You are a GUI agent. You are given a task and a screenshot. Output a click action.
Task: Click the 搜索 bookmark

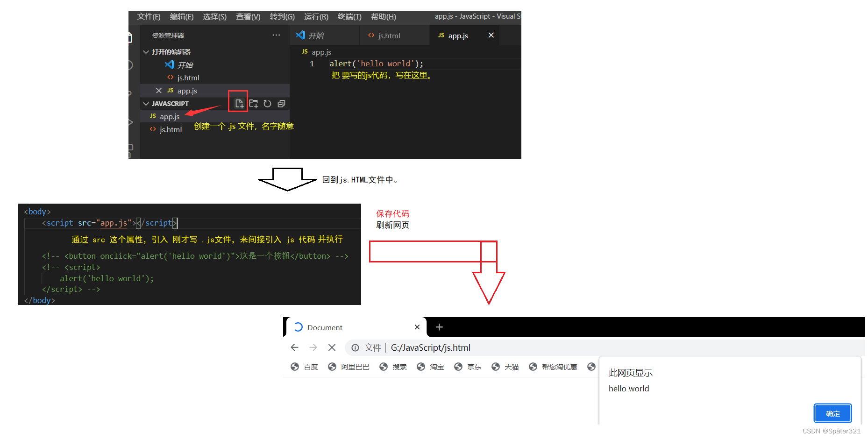tap(393, 367)
